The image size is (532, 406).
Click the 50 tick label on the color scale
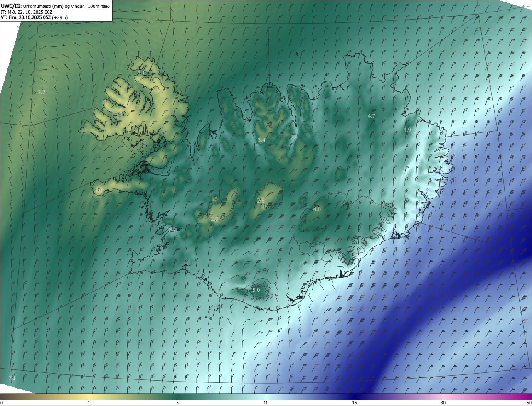coord(529,403)
